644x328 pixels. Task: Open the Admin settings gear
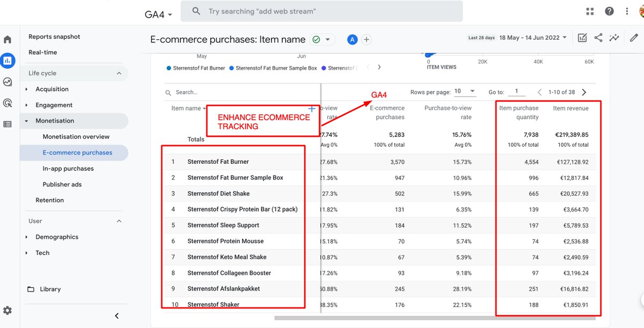pyautogui.click(x=8, y=310)
